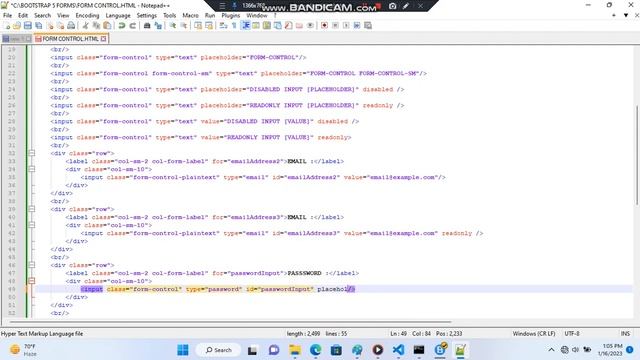
Task: Open Folder as Workspace toolbar icon
Action: 299,25
